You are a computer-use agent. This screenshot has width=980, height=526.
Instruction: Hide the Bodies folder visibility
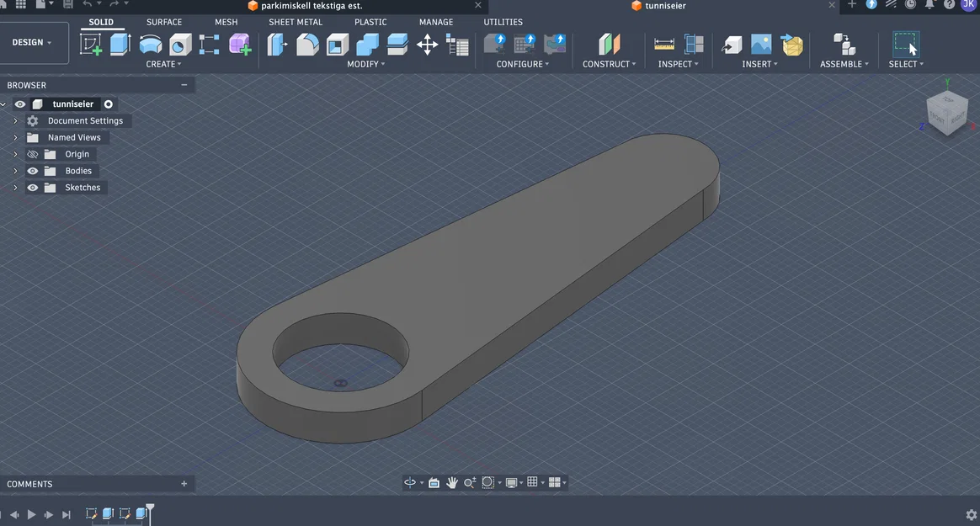(33, 171)
